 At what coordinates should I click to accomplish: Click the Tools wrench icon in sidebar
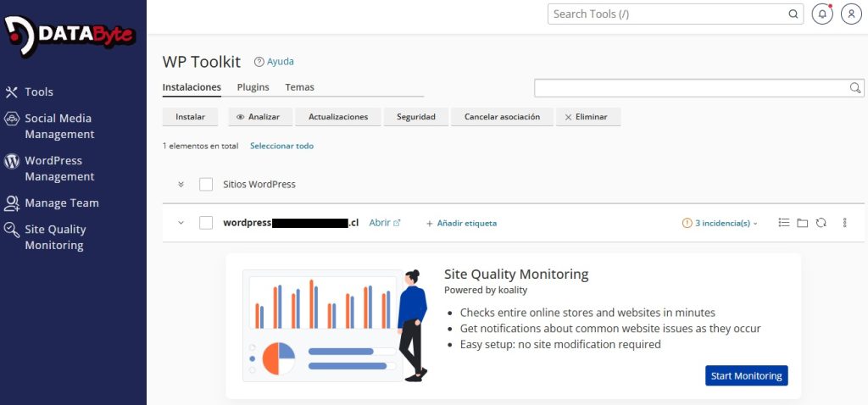[12, 92]
